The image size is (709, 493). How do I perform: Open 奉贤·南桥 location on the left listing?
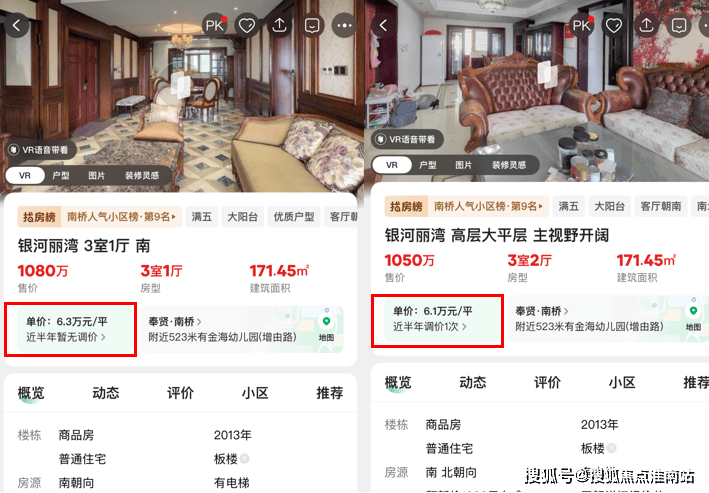(x=175, y=322)
